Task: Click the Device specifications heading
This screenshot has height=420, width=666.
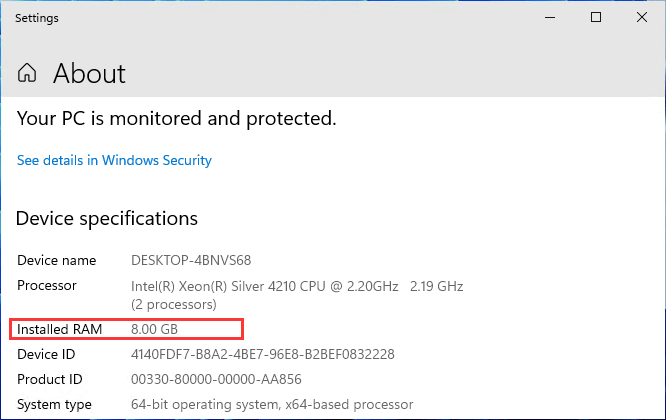Action: click(107, 218)
